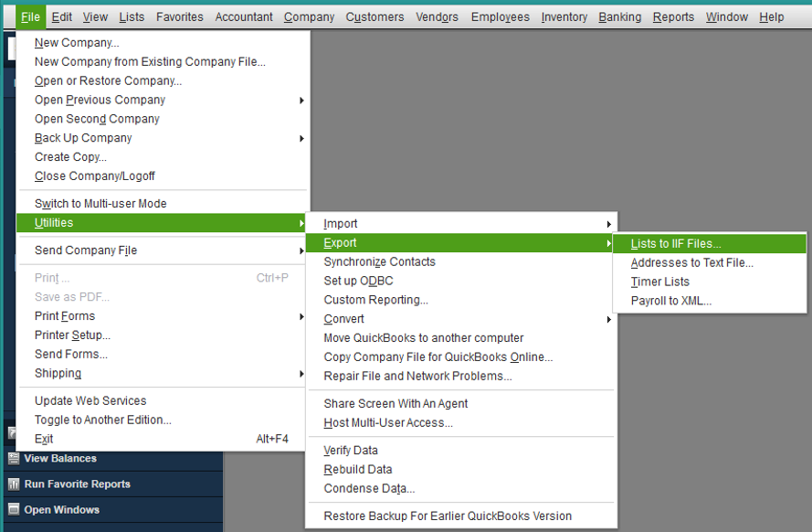The image size is (812, 532).
Task: Expand the Open Previous Company submenu arrow
Action: (x=301, y=100)
